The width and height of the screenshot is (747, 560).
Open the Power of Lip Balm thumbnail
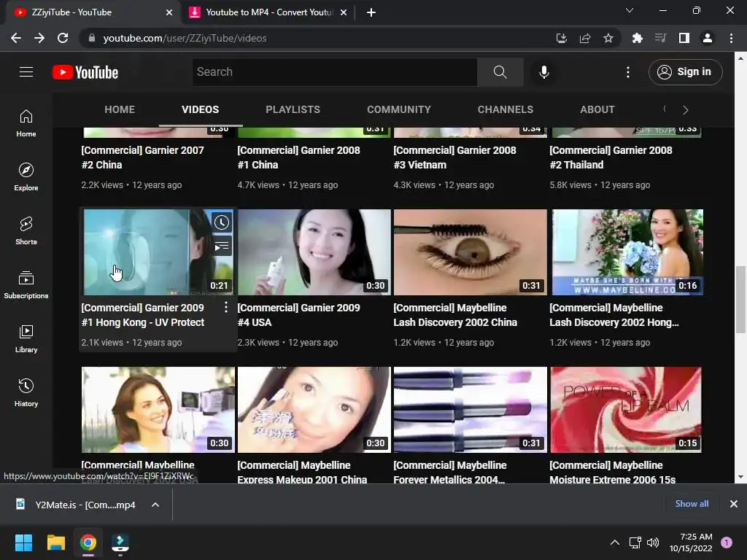[x=627, y=410]
